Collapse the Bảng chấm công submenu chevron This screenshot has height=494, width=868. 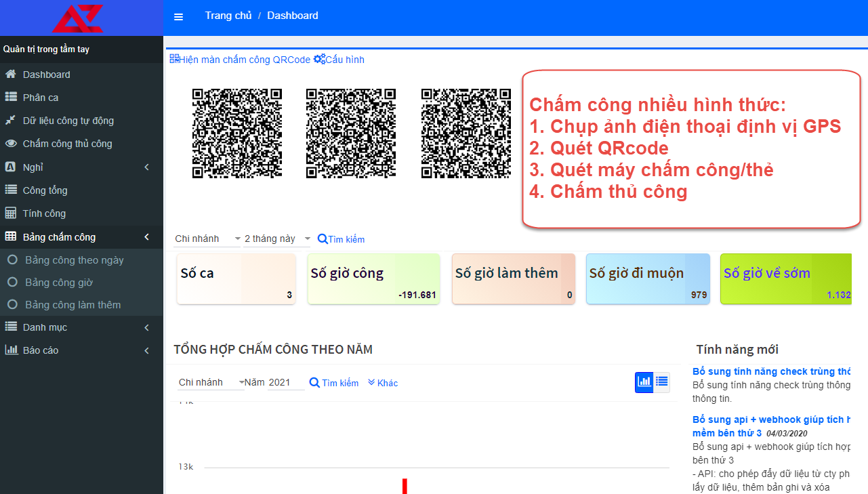147,236
